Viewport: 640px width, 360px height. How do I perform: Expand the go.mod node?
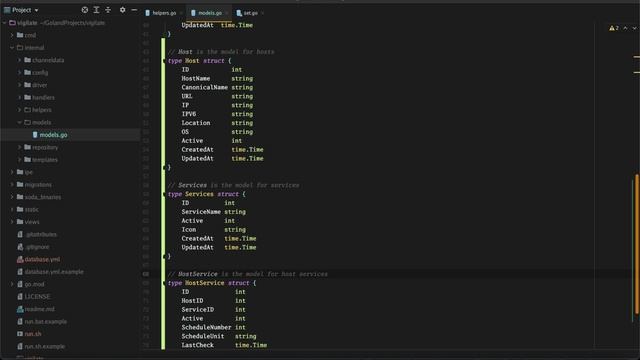pos(12,284)
